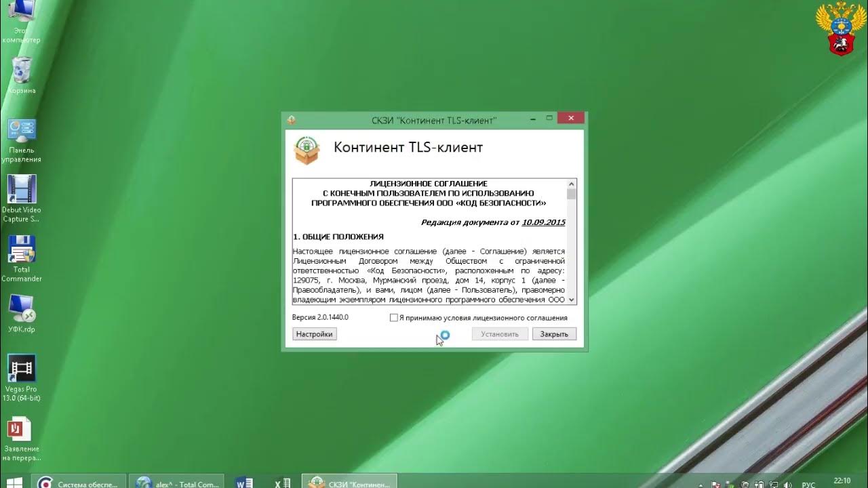868x488 pixels.
Task: Select Total Commander desktop shortcut
Action: [x=22, y=259]
